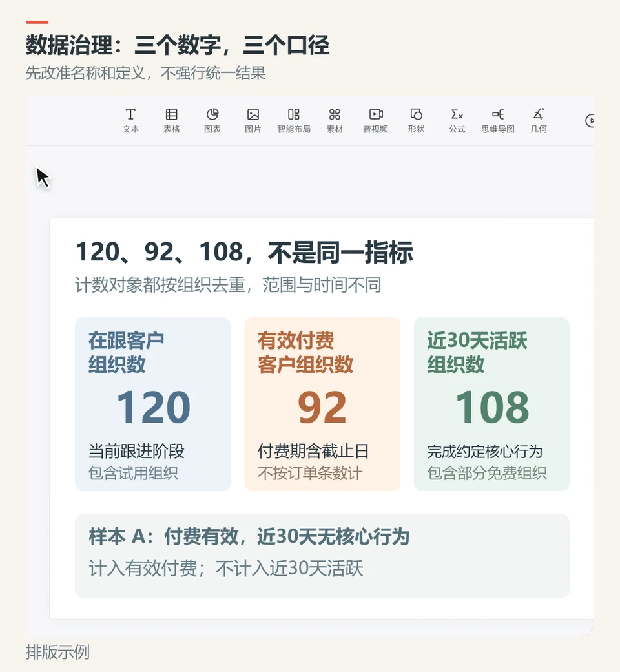Click the line '先改准名称和定义，不强行统一结果'
The image size is (620, 672).
click(x=146, y=73)
